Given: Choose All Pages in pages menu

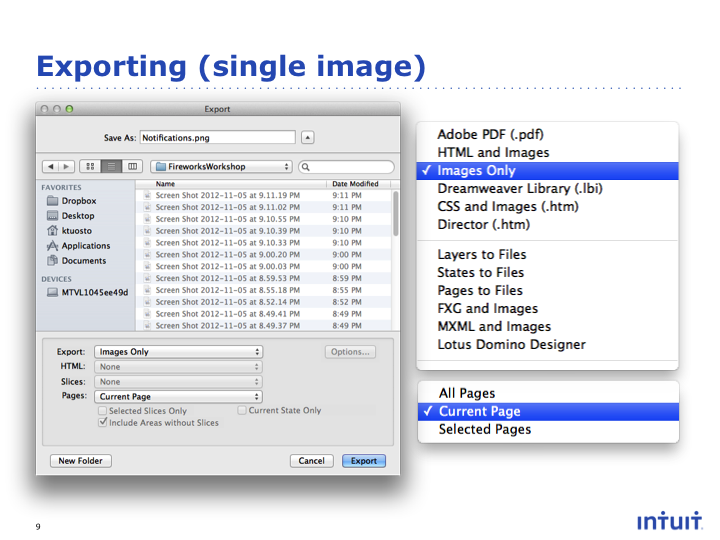Looking at the screenshot, I should click(548, 394).
